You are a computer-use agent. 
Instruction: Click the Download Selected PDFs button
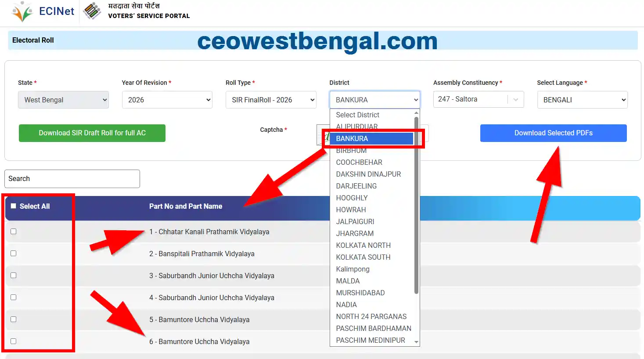(x=553, y=133)
